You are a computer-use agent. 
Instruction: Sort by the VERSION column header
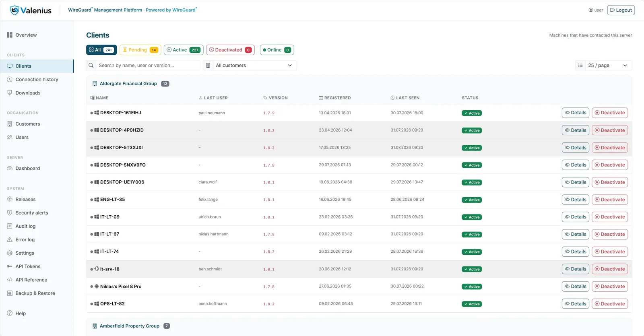coord(276,98)
